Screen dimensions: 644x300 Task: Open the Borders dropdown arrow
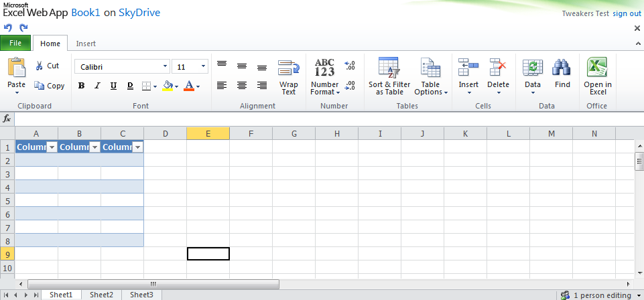(155, 86)
